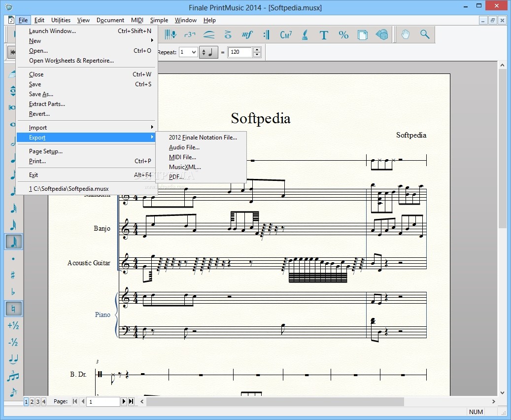Choose Open Worksheets & Repertoire

[87, 60]
